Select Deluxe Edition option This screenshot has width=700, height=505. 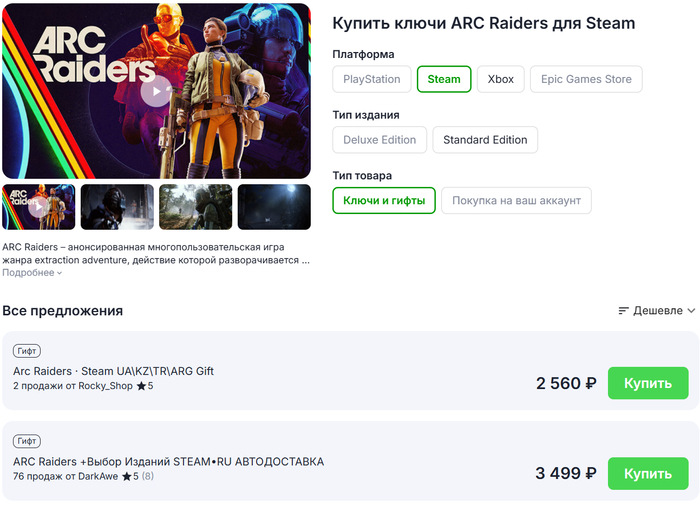tap(379, 140)
